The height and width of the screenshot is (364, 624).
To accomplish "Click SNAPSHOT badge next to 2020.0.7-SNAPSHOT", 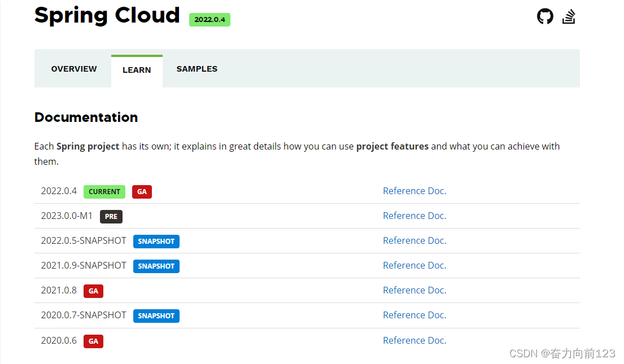I will pyautogui.click(x=156, y=316).
